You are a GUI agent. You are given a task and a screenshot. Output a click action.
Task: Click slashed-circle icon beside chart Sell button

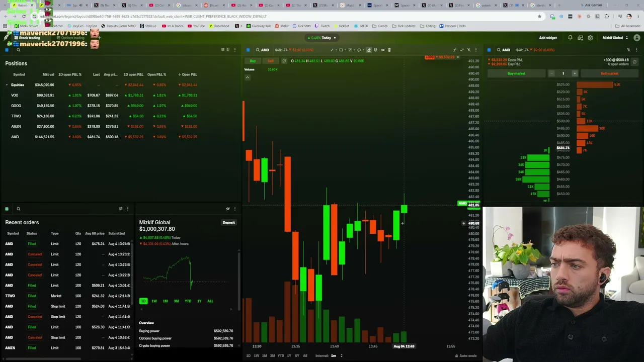[284, 61]
